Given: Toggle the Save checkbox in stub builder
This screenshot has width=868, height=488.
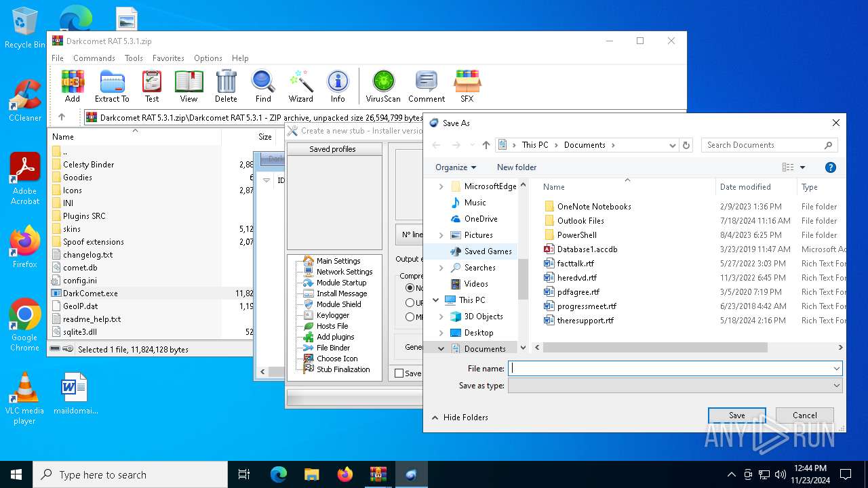Looking at the screenshot, I should pyautogui.click(x=399, y=373).
